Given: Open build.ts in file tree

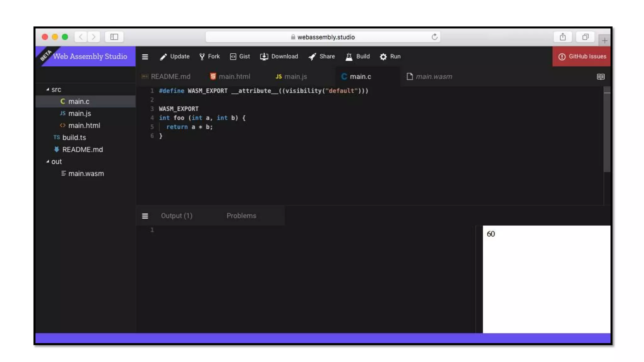Looking at the screenshot, I should pyautogui.click(x=74, y=138).
